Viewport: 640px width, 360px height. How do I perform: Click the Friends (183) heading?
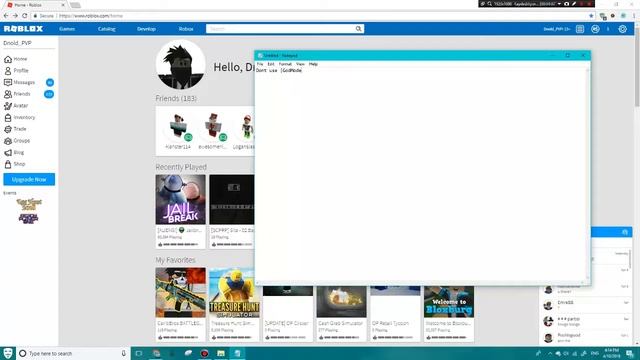176,98
